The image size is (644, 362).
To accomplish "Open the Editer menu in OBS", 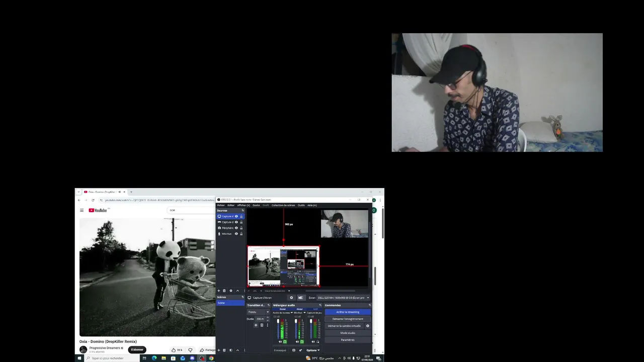I will (x=231, y=205).
